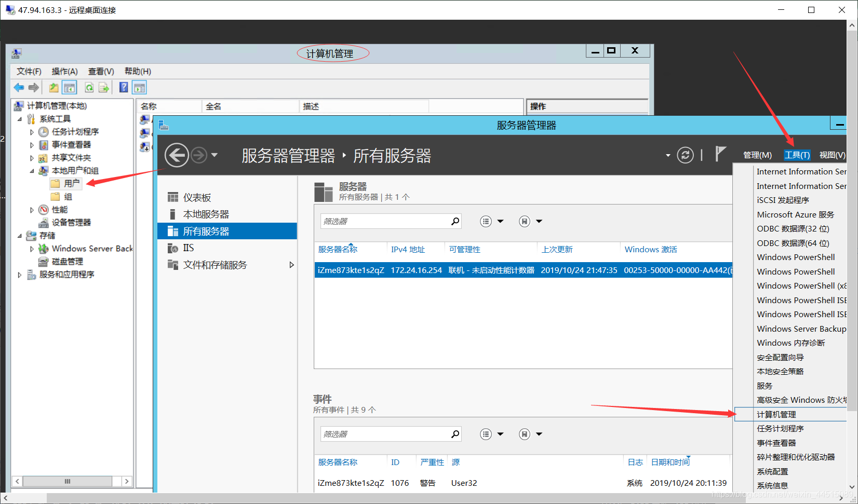
Task: Click the servers 筛选器 filter input
Action: [385, 222]
